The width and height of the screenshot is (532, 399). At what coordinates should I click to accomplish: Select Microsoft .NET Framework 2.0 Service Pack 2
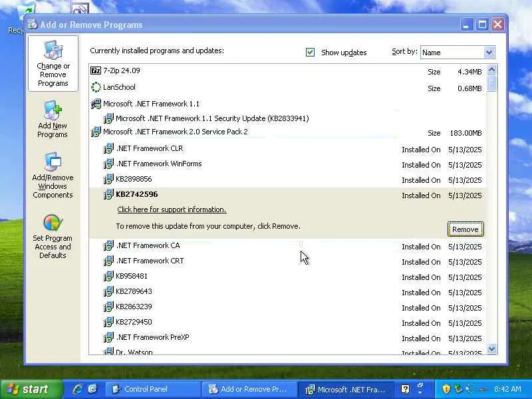(x=287, y=132)
